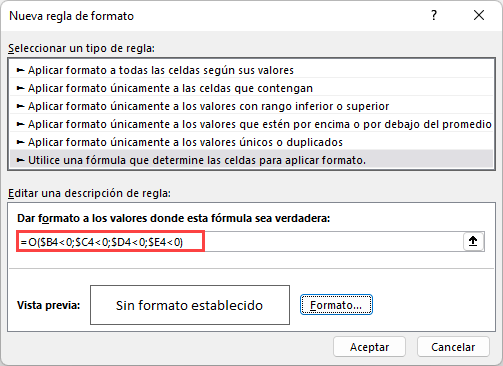Open the Formato... button
The width and height of the screenshot is (503, 366).
(336, 305)
